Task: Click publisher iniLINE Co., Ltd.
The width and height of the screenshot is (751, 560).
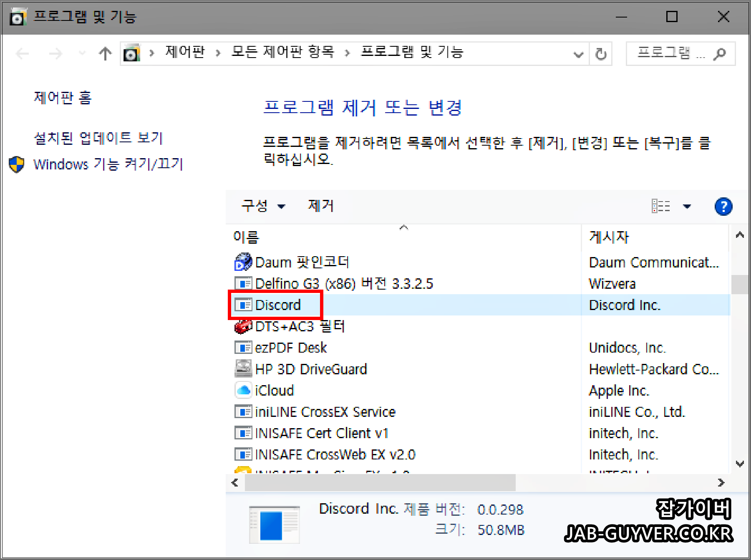Action: [637, 412]
